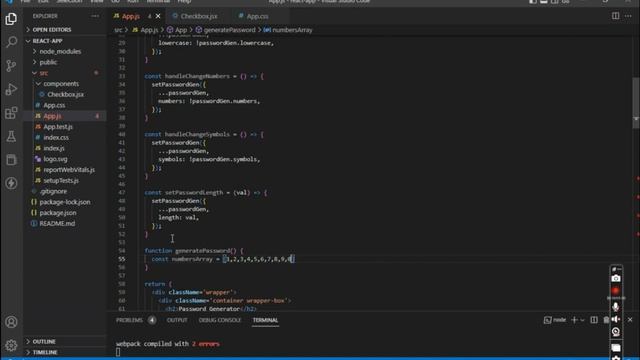Open the Accounts menu icon
This screenshot has height=360, width=640.
(11, 322)
